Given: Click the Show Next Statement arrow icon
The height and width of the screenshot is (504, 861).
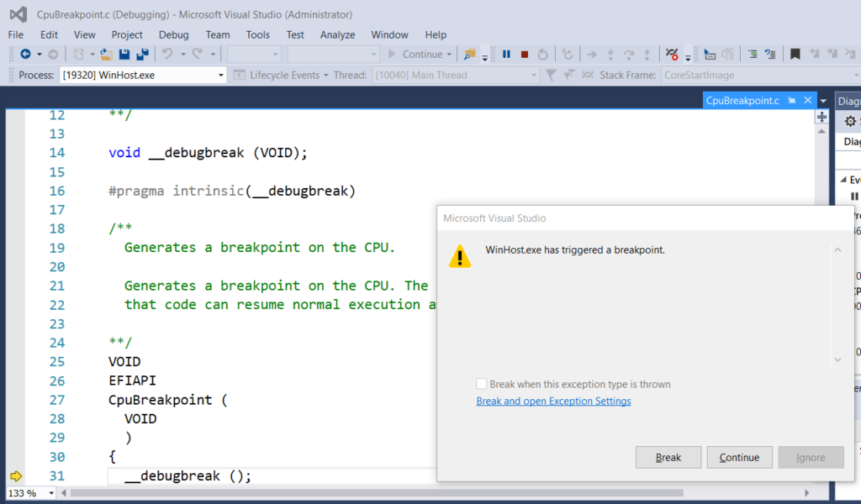Looking at the screenshot, I should tap(592, 54).
